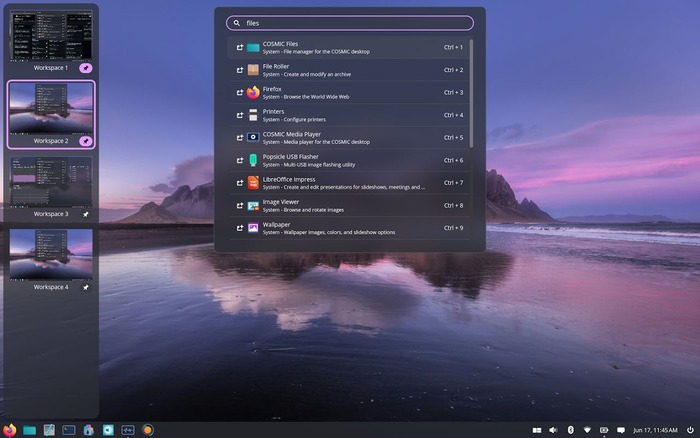The height and width of the screenshot is (438, 700).
Task: Click the 'Workspace 1' label
Action: point(51,68)
